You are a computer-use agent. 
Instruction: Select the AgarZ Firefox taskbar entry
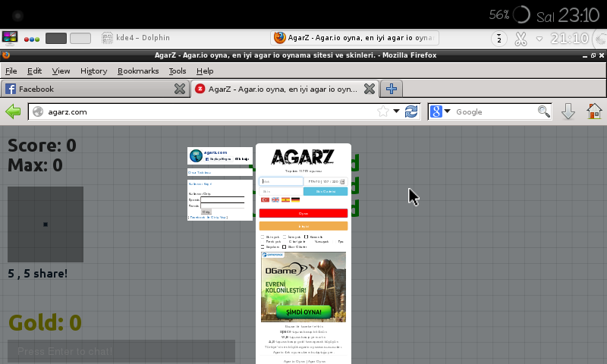coord(354,38)
